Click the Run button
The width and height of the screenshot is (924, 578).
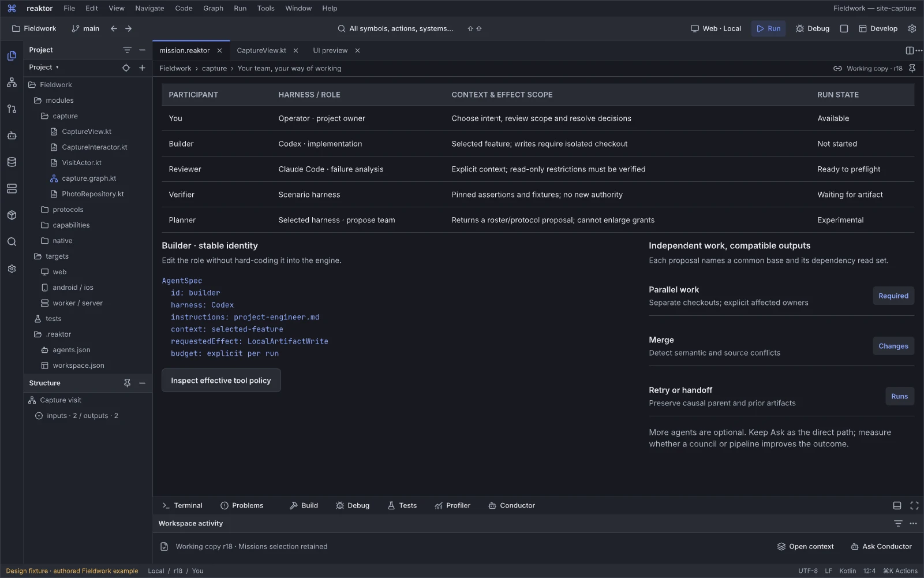pyautogui.click(x=768, y=28)
